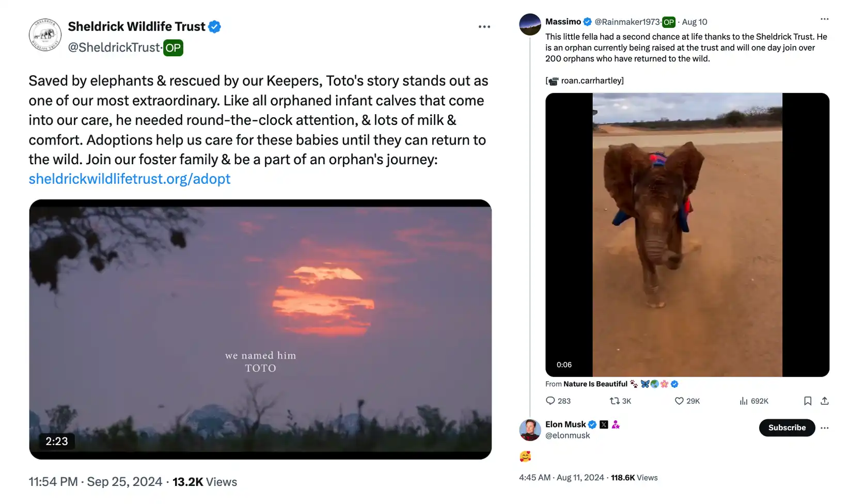Open more options on Sheldrick Wildlife Trust post
850x504 pixels.
484,27
